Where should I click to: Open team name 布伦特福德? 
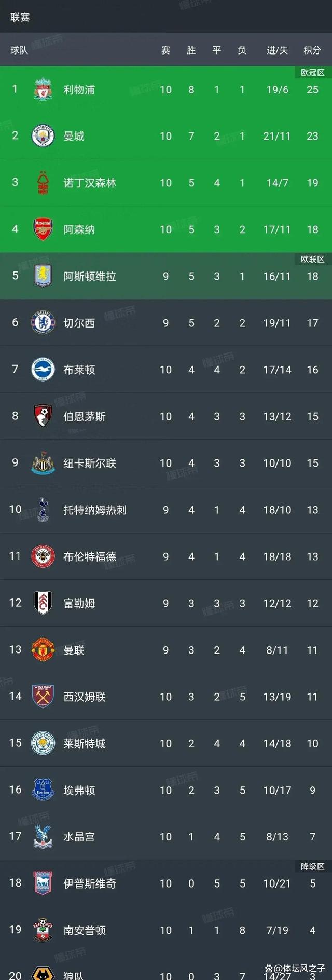pos(90,557)
